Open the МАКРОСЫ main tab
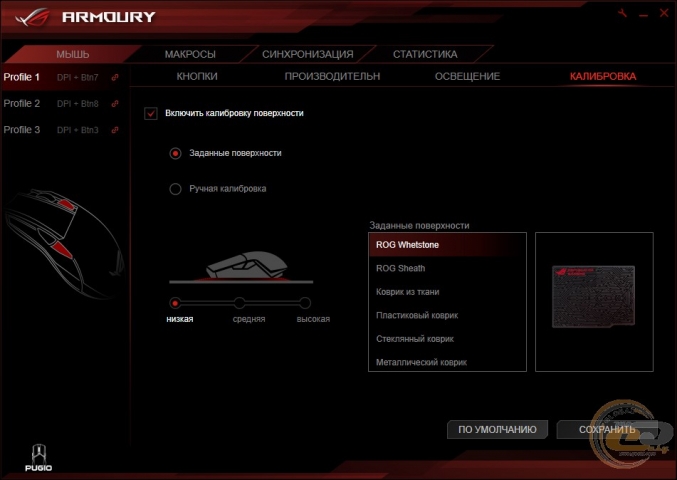Screen dimensions: 677x480 coord(190,54)
